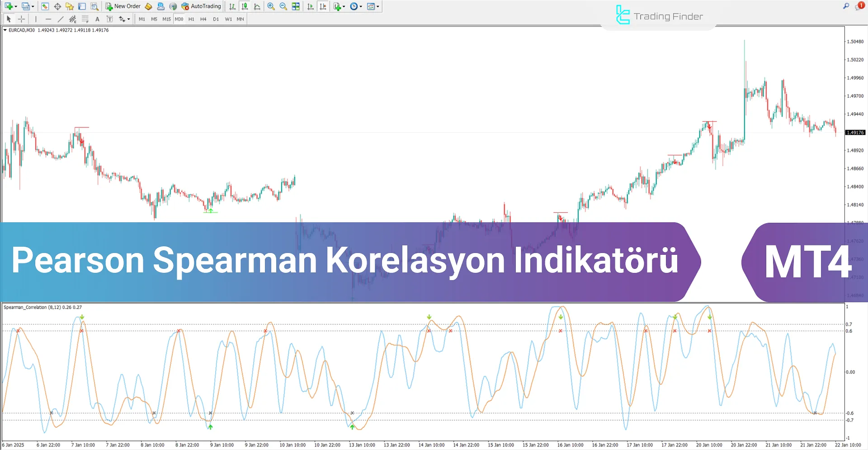
Task: Click the zoom out magnifier
Action: coord(283,6)
